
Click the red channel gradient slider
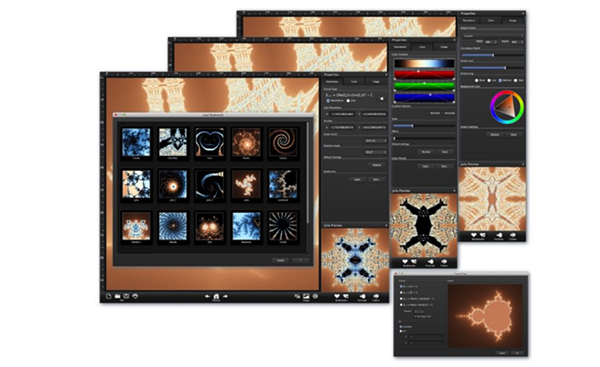pos(424,74)
